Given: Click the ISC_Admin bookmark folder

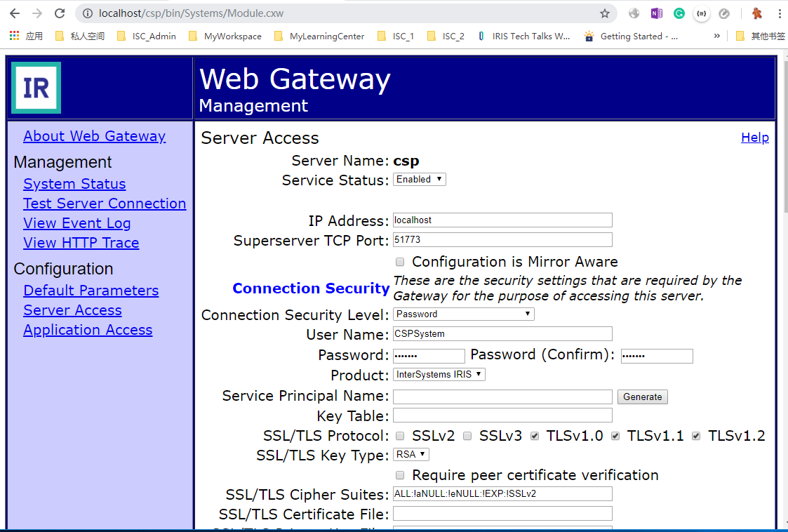Looking at the screenshot, I should [147, 36].
